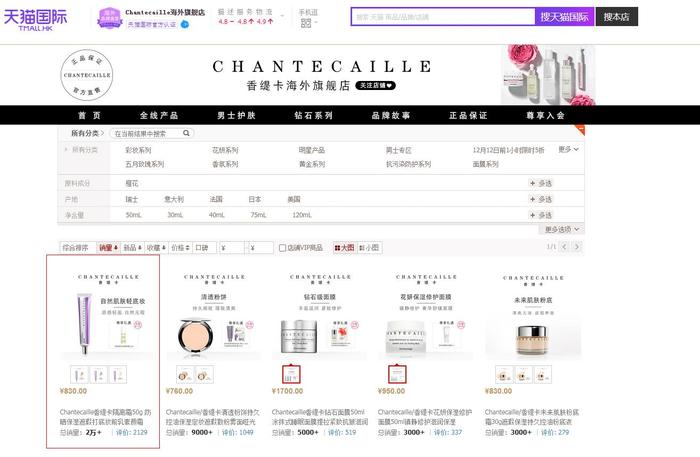Select the 香氛系列 category link
Image resolution: width=700 pixels, height=457 pixels.
pos(225,164)
